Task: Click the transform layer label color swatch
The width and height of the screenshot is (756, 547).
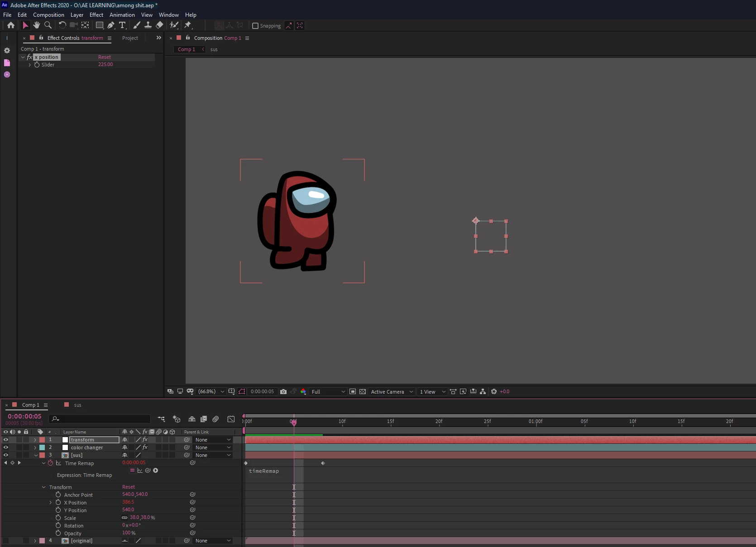Action: pyautogui.click(x=42, y=440)
